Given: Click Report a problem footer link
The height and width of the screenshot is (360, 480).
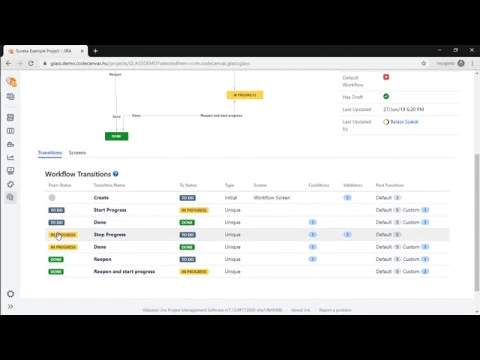Looking at the screenshot, I should pos(335,310).
